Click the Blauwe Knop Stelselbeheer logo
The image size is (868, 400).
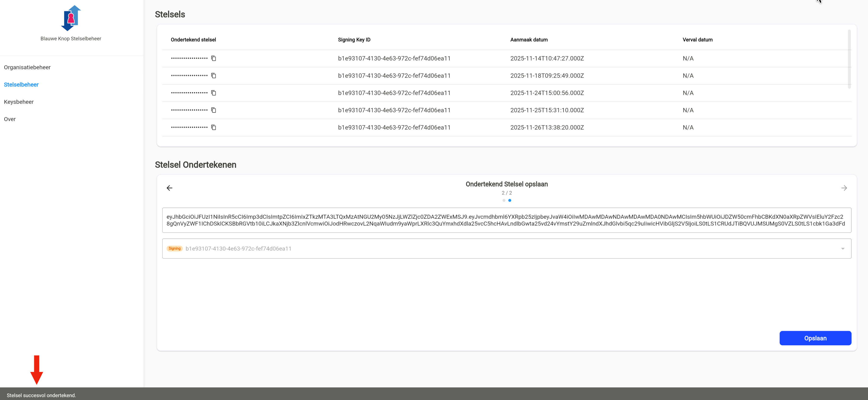pyautogui.click(x=71, y=18)
